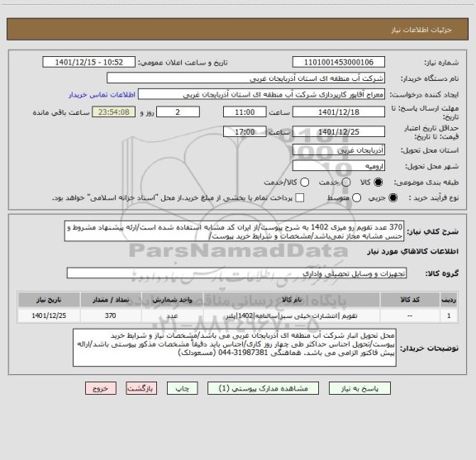Open مشاهده مدارک پیوستی (1) button
The height and width of the screenshot is (460, 476).
click(x=263, y=388)
